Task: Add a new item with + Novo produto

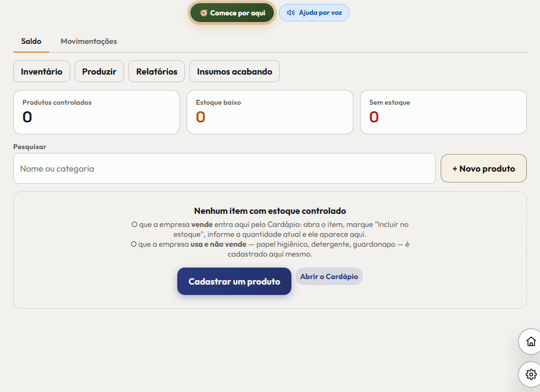Action: point(483,168)
